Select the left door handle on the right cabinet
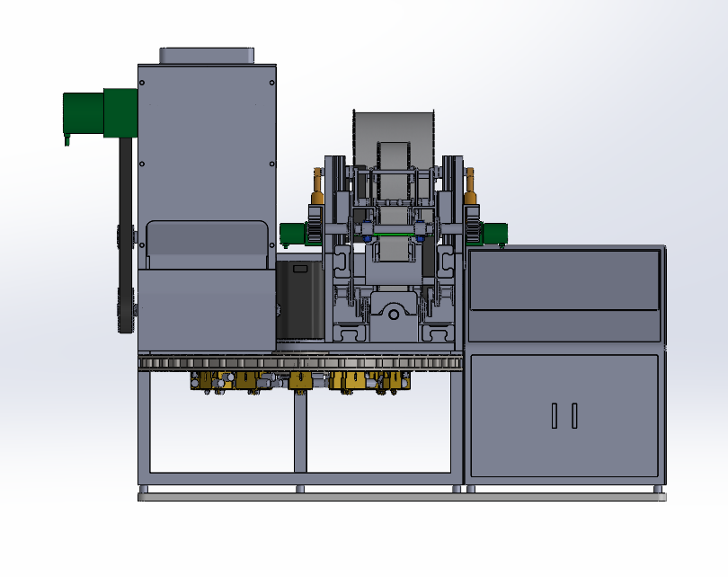This screenshot has width=728, height=577. coord(555,415)
